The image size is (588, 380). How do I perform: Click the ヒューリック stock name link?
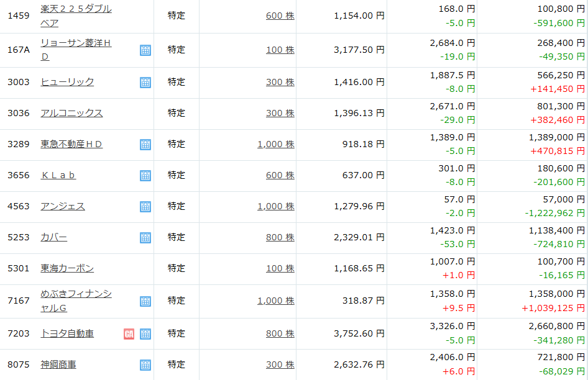coord(67,82)
